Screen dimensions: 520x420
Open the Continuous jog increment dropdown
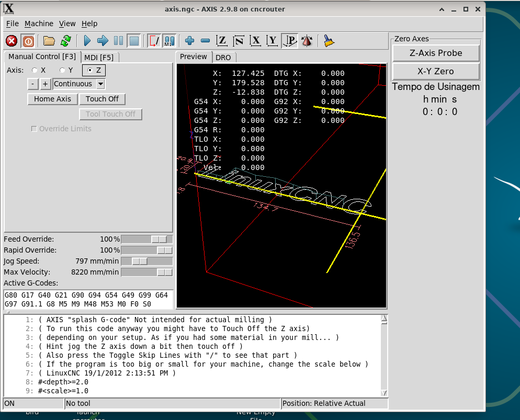tap(101, 84)
